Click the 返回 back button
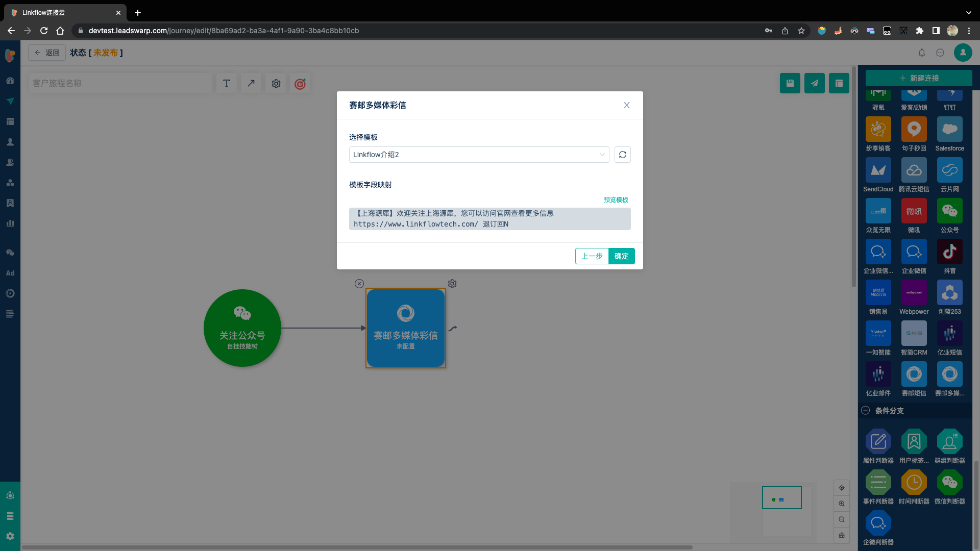This screenshot has width=980, height=551. (47, 53)
